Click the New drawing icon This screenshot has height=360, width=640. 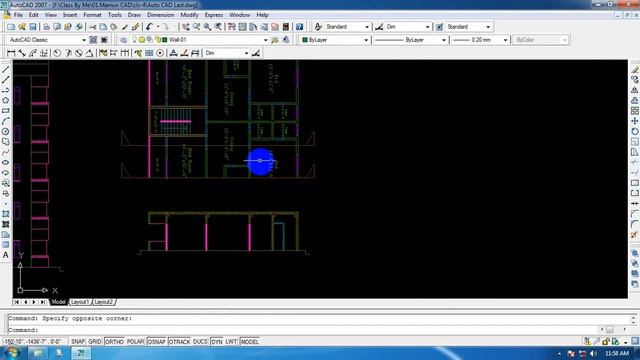click(x=11, y=27)
